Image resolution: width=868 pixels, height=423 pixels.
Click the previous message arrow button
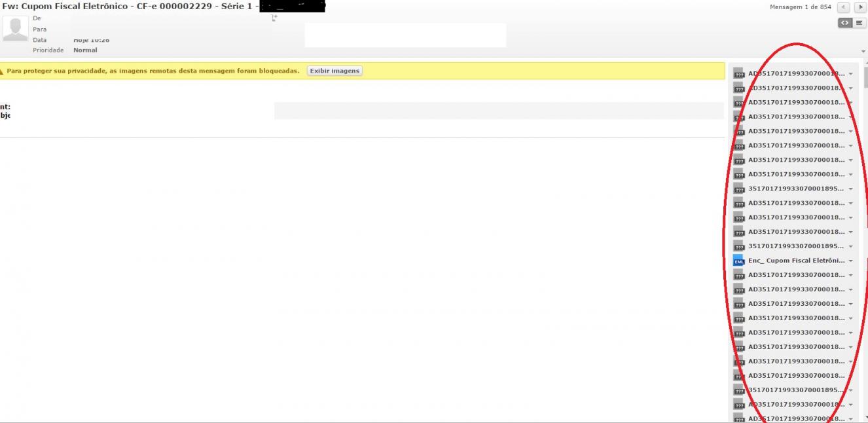(843, 7)
